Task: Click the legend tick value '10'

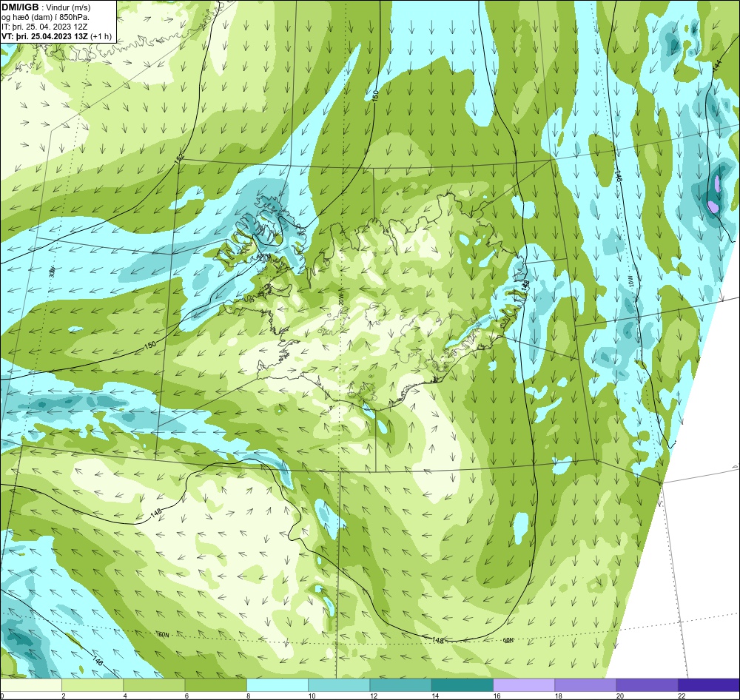Action: [x=312, y=696]
